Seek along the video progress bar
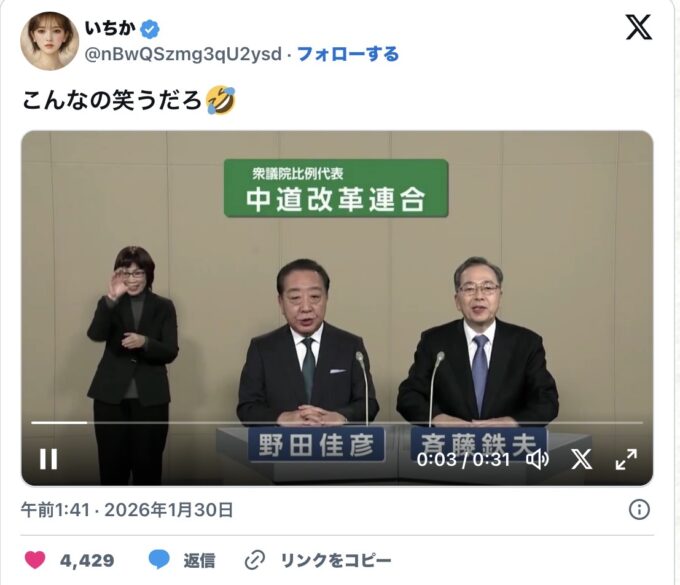The image size is (680, 585). 337,422
